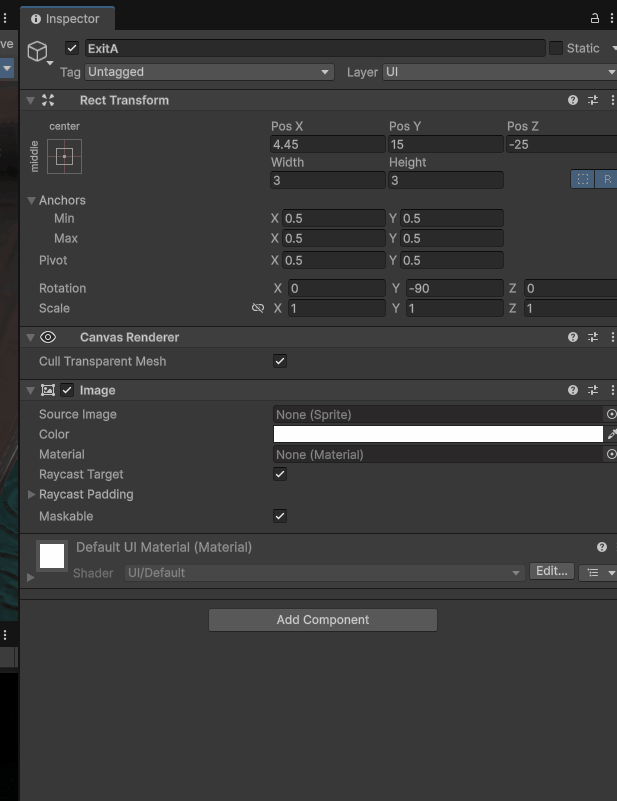Open the Layer dropdown showing UI

(x=498, y=72)
